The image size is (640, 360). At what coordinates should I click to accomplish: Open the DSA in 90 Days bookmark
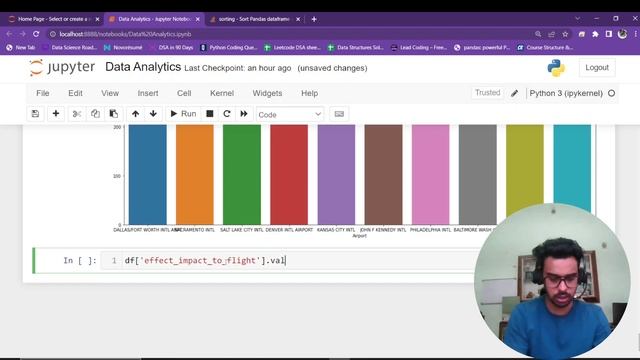click(171, 47)
